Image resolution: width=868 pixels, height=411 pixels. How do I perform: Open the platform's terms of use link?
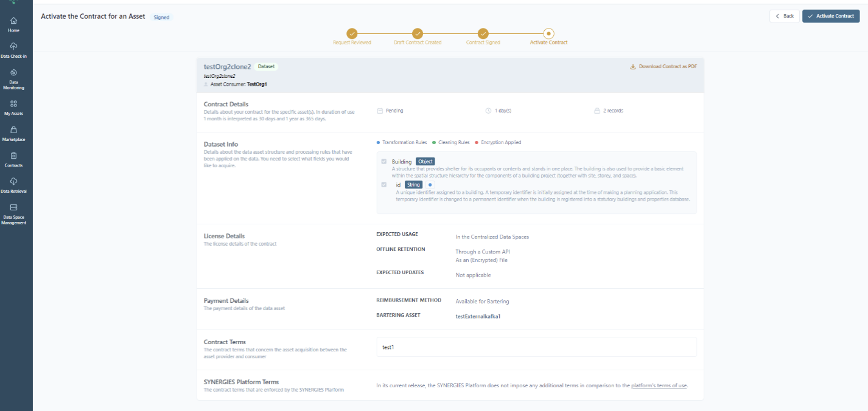[x=659, y=385]
